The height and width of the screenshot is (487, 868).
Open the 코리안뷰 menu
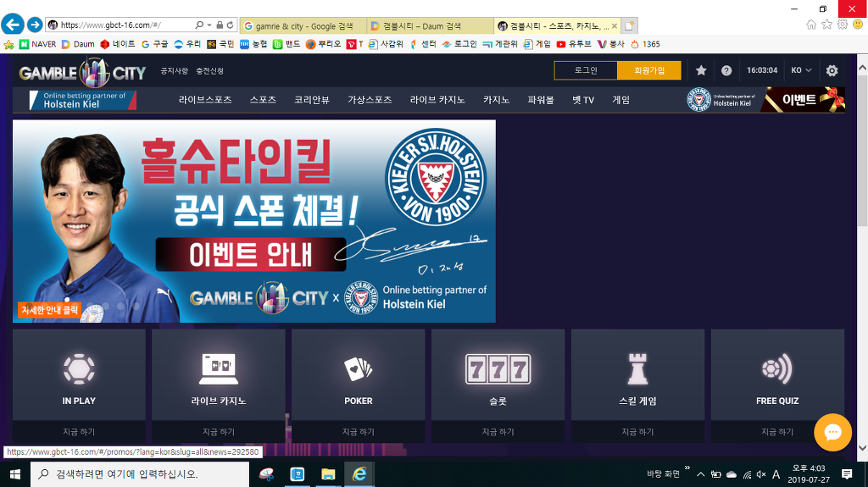312,100
